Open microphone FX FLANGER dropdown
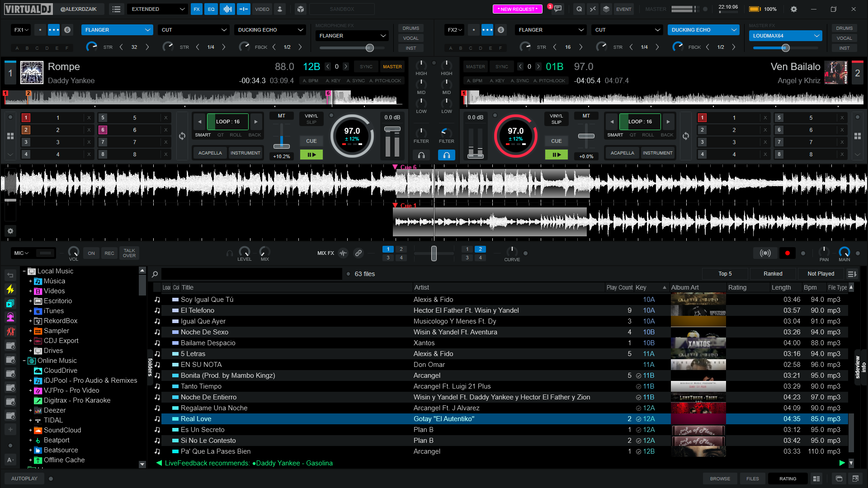The height and width of the screenshot is (488, 868). (x=352, y=36)
